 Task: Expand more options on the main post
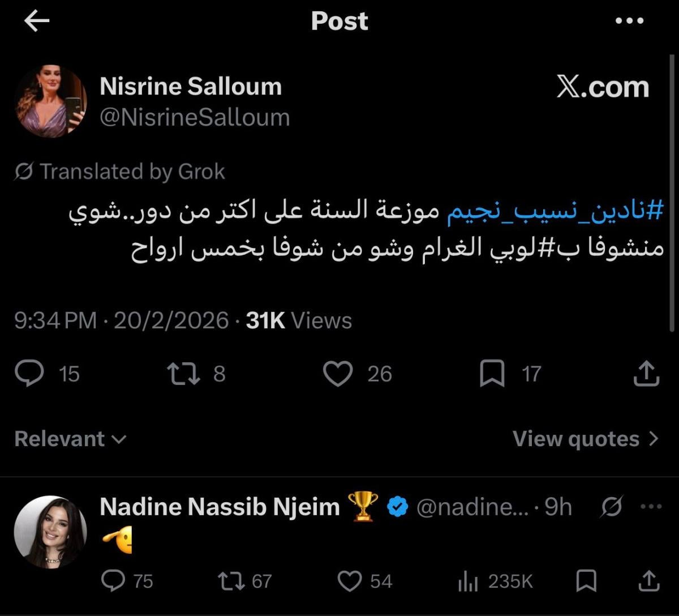(629, 20)
